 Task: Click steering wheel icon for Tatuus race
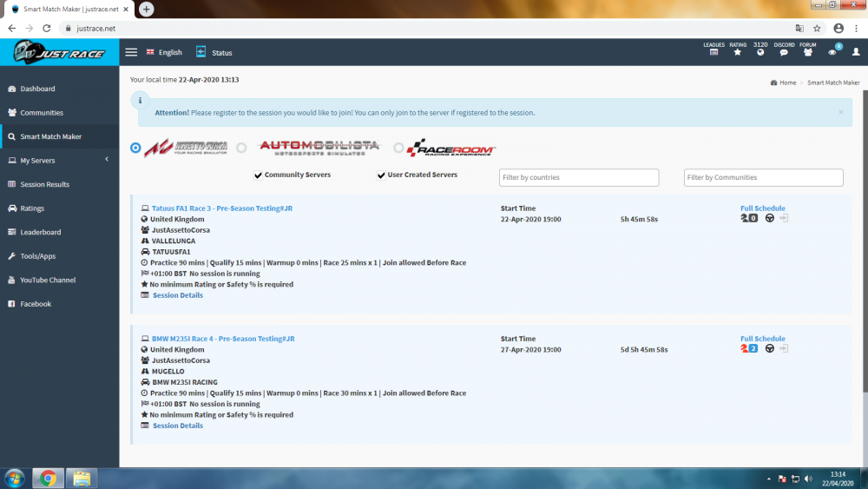tap(769, 218)
